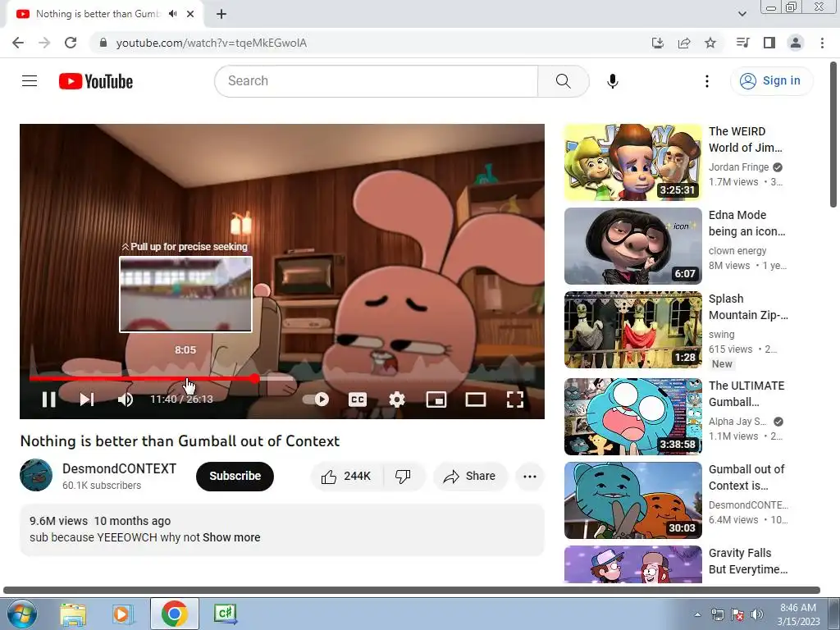Mute the video player volume

click(x=126, y=399)
